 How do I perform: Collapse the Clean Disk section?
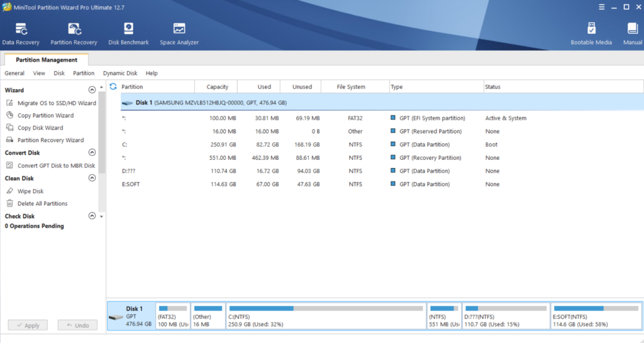tap(92, 178)
